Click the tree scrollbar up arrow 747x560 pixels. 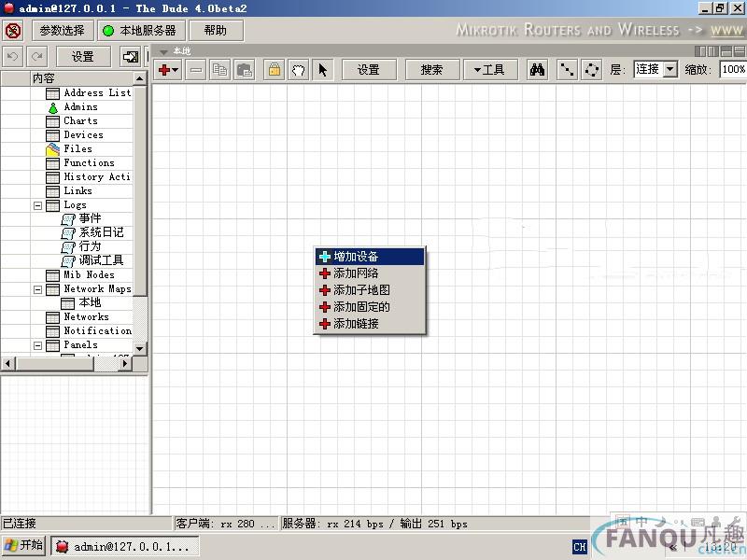tap(139, 78)
